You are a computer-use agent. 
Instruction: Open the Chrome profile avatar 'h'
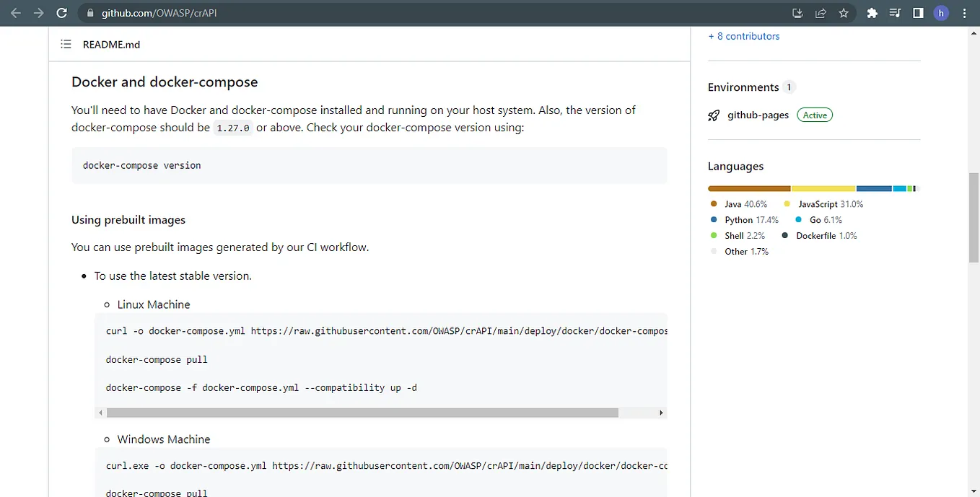(940, 12)
